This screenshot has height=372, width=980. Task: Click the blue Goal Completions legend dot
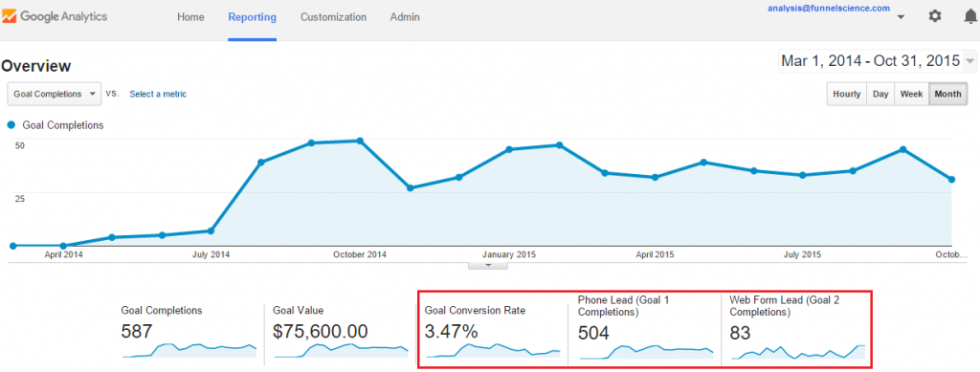click(11, 125)
